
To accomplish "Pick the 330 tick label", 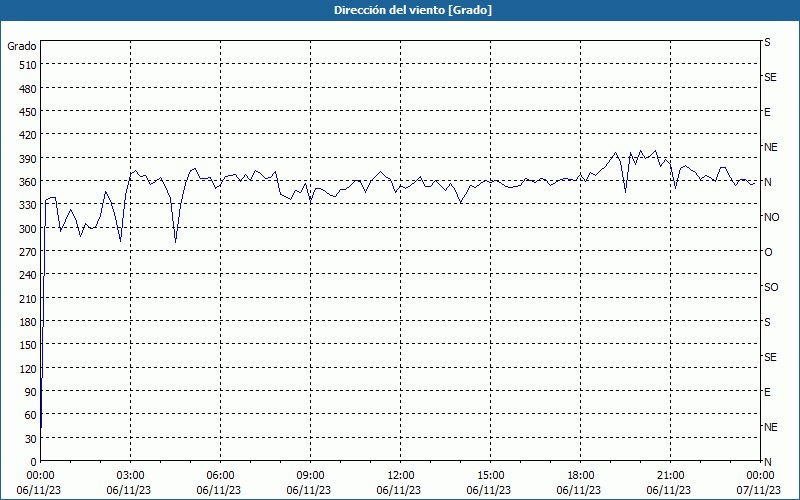I will [28, 205].
